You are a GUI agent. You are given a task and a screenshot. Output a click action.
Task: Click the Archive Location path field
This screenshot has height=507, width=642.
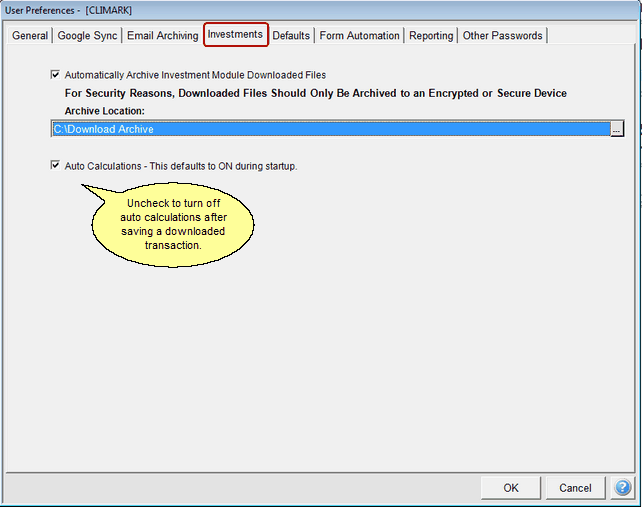(x=330, y=129)
